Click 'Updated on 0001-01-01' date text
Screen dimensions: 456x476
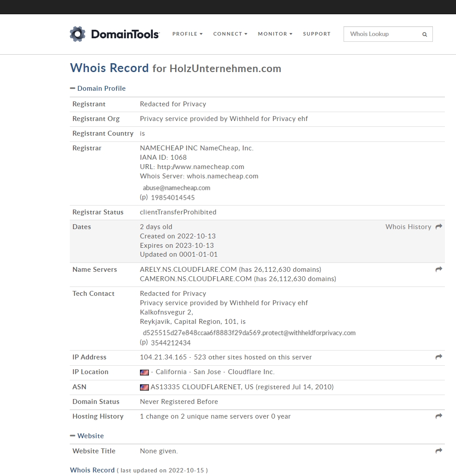179,254
